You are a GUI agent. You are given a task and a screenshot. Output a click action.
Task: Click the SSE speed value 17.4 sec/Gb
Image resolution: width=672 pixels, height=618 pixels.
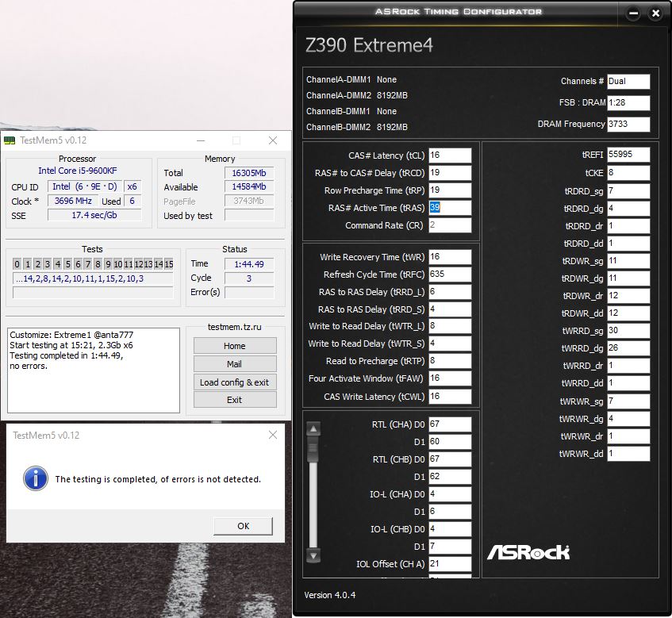click(94, 215)
